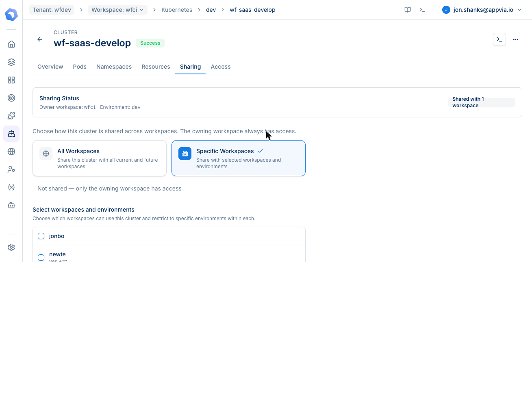Click the building icon in Specific Workspaces card
This screenshot has height=394, width=532.
point(185,154)
